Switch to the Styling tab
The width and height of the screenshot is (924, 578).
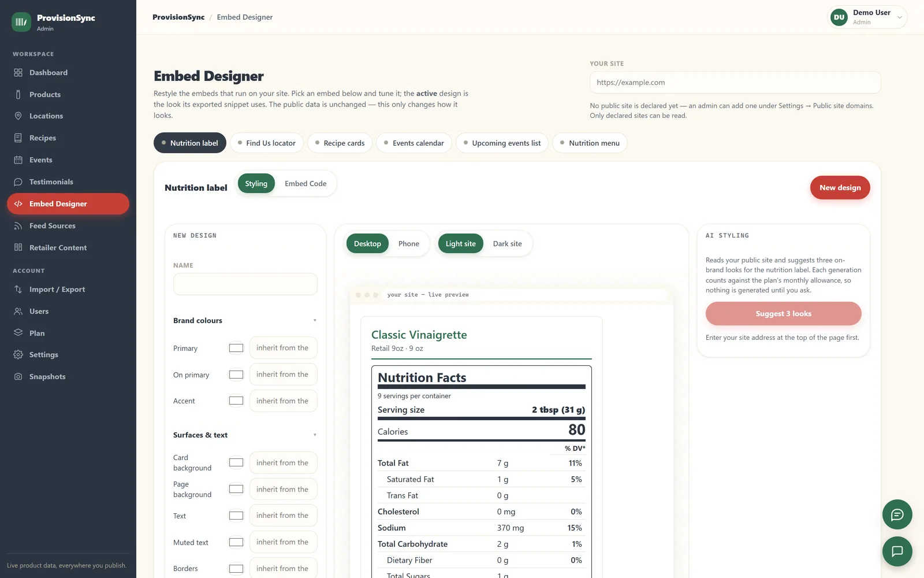(x=256, y=184)
